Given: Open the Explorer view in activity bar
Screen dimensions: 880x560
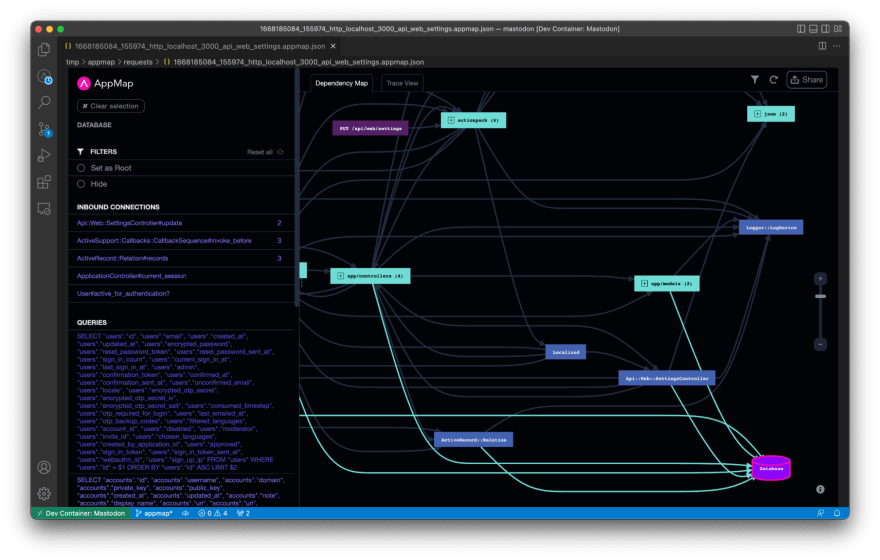Looking at the screenshot, I should pyautogui.click(x=44, y=50).
